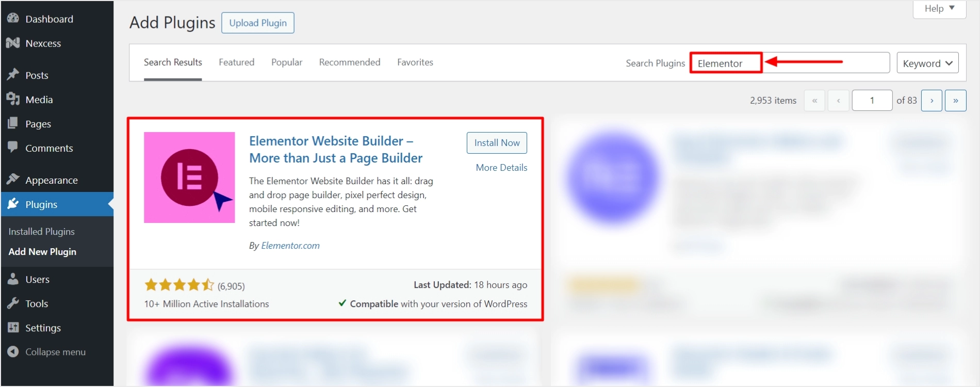Click the Last Updated 18 hours ago text
Screen dimensions: 980x387
(470, 285)
